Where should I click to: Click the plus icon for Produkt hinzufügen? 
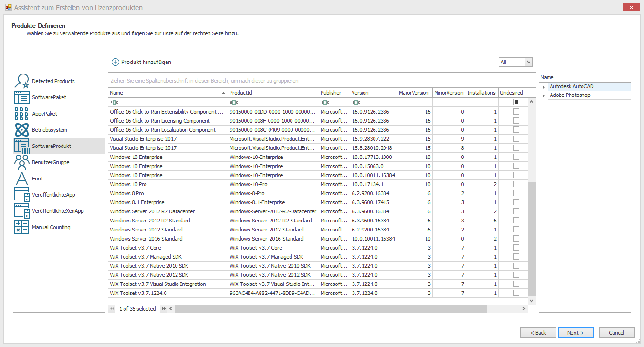pos(115,62)
